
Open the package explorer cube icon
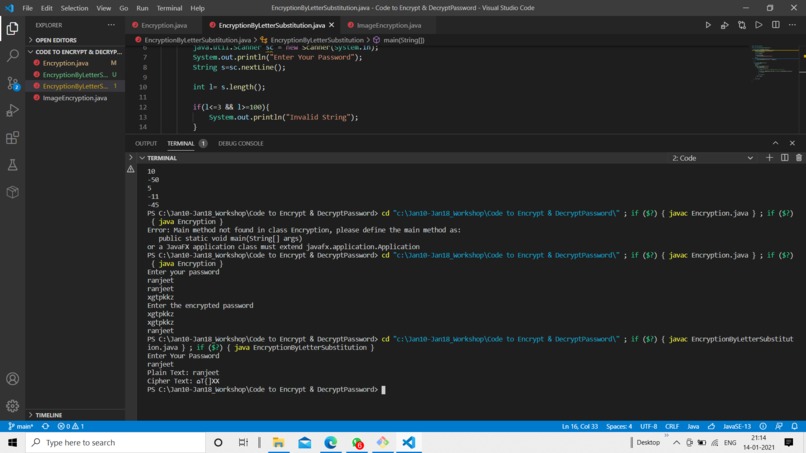click(x=12, y=192)
